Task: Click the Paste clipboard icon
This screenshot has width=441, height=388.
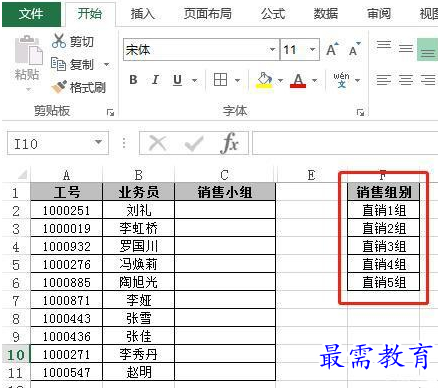Action: (x=29, y=50)
